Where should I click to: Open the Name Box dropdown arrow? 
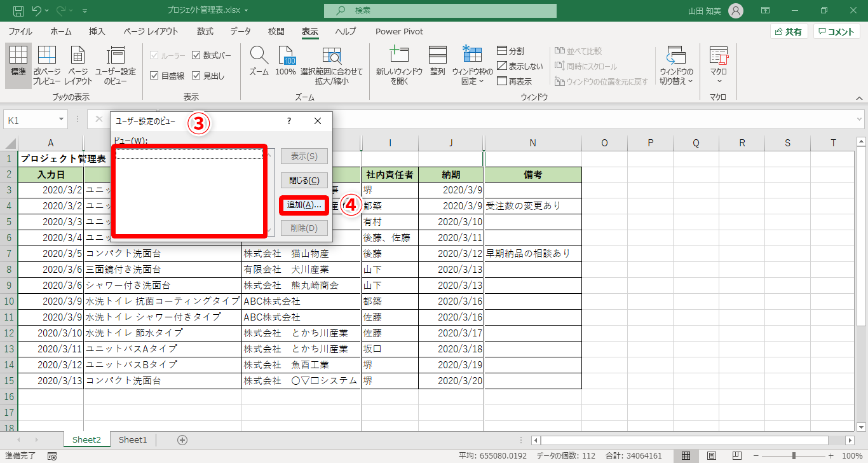pos(62,120)
